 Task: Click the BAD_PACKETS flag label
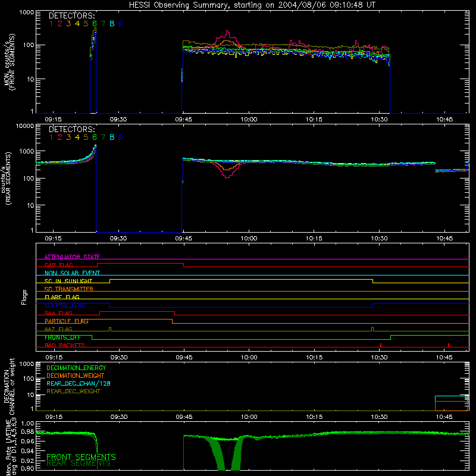coord(65,345)
